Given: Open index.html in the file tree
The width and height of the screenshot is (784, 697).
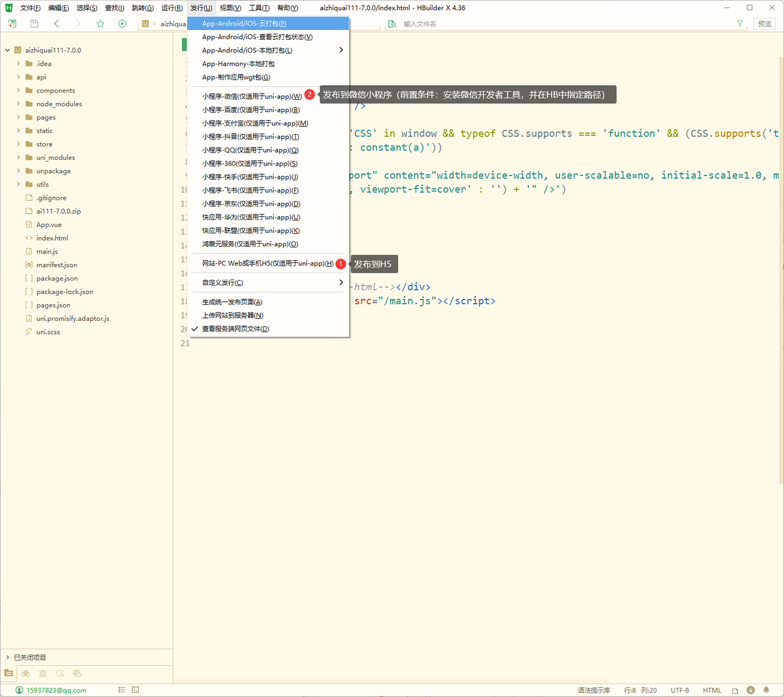Looking at the screenshot, I should click(x=52, y=238).
